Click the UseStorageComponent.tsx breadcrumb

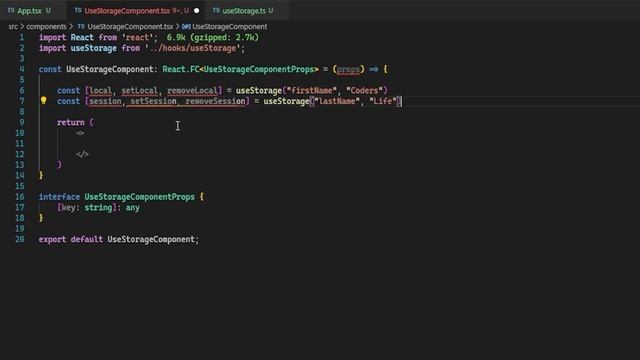pyautogui.click(x=130, y=27)
